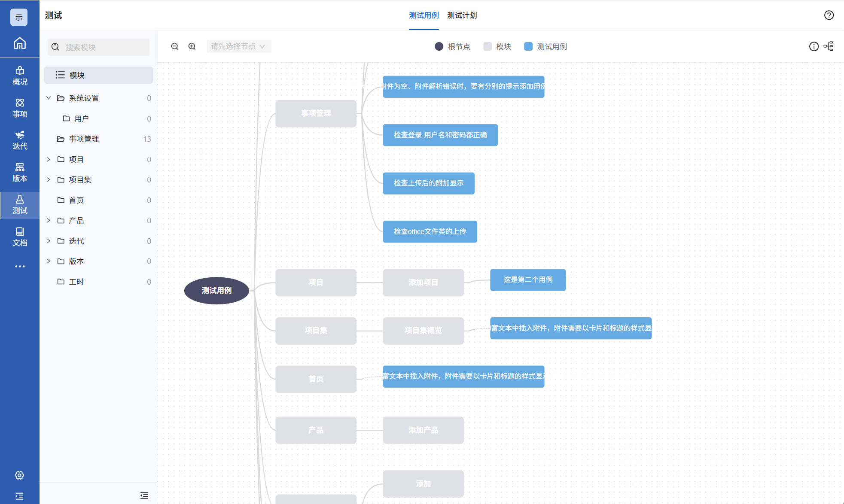Viewport: 844px width, 504px height.
Task: Open the home icon in sidebar
Action: [x=20, y=43]
